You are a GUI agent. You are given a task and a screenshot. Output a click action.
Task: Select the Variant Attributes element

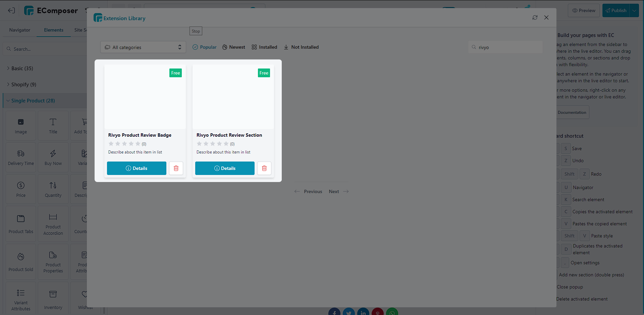pyautogui.click(x=21, y=299)
